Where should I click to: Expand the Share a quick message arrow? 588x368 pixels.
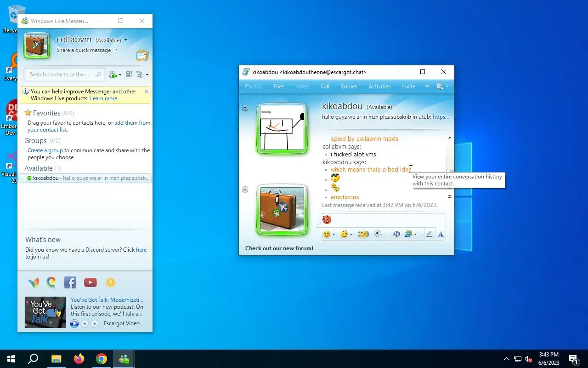click(x=116, y=50)
